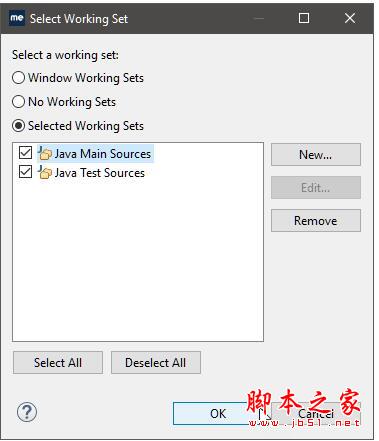Select the Java Test Sources list entry
The image size is (379, 441).
(x=99, y=173)
